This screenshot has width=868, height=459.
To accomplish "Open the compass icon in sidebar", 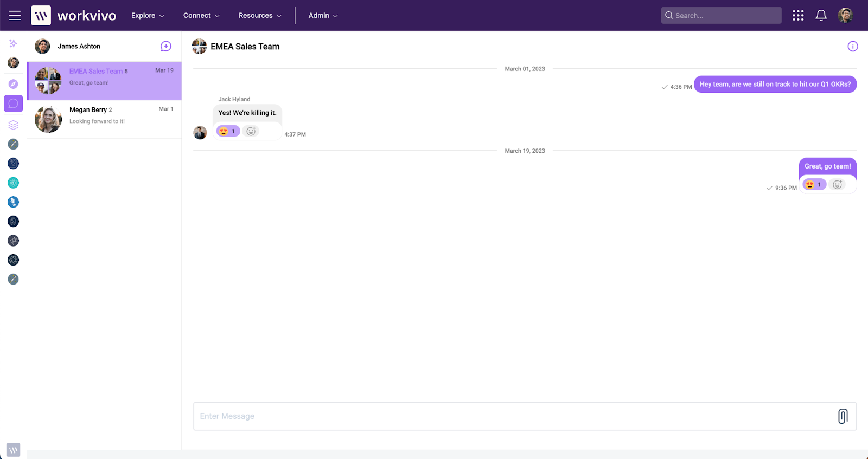I will [x=14, y=84].
